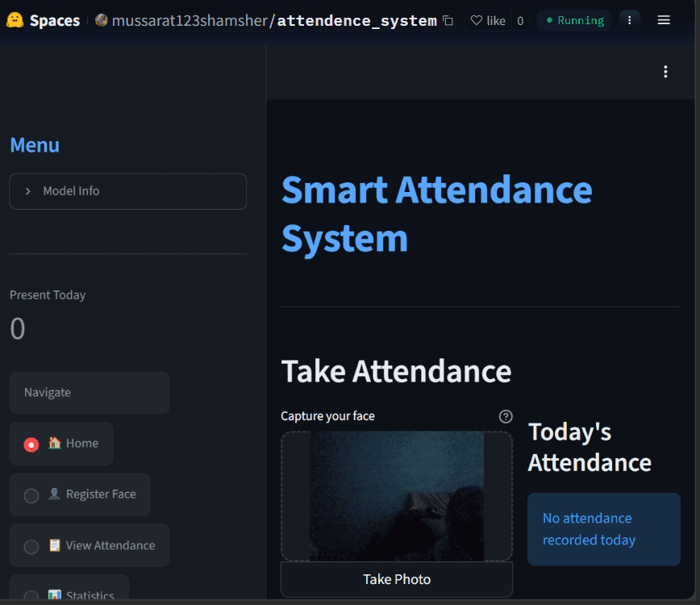
Task: Click the Present Today value 0
Action: [18, 328]
